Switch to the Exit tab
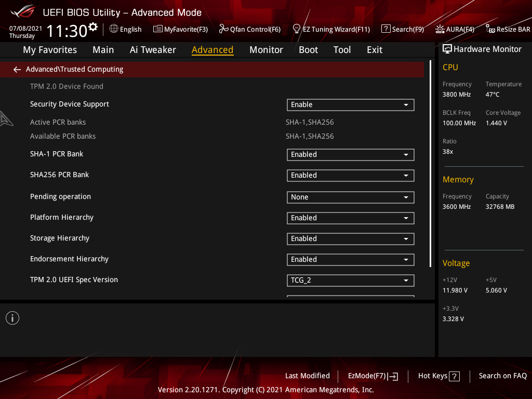The width and height of the screenshot is (532, 399). [375, 50]
